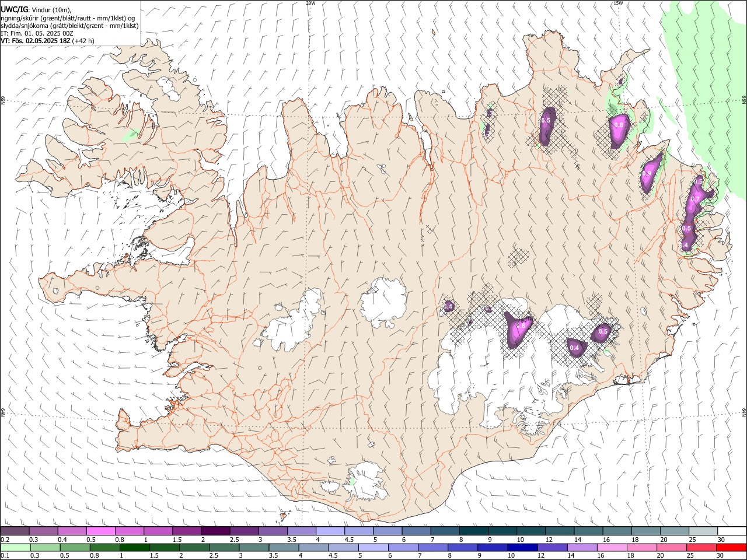Select the bright red swatch after 30 in the lower legend
The image size is (747, 560).
[731, 548]
